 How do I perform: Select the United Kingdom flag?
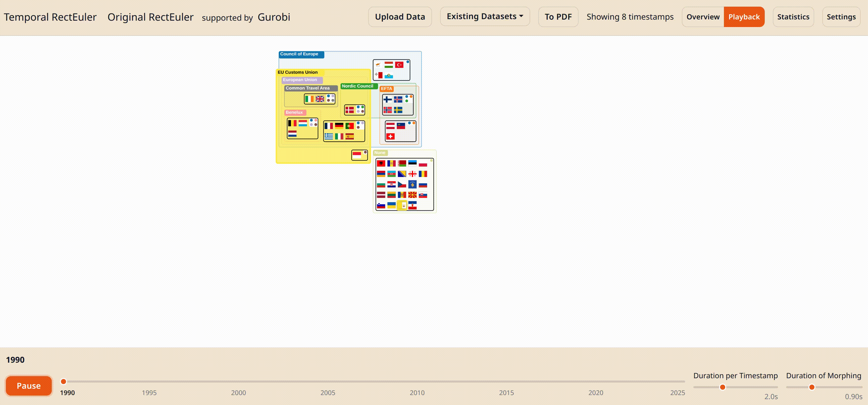[x=320, y=99]
